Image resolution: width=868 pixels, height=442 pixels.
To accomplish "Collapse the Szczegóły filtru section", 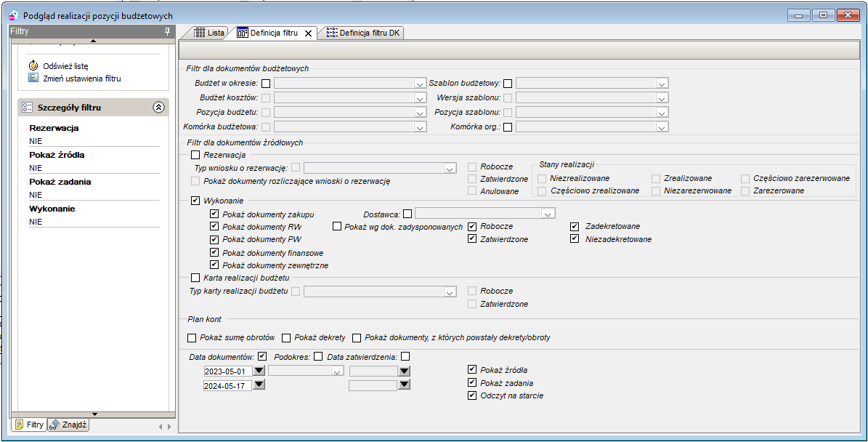I will (159, 108).
